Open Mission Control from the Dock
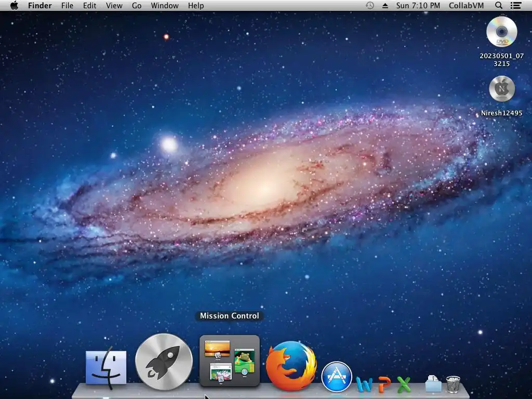The image size is (532, 399). (230, 361)
